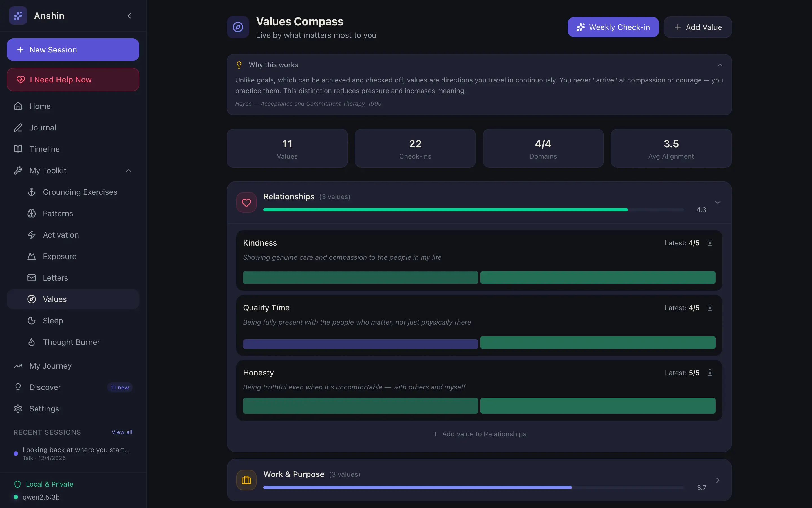The width and height of the screenshot is (812, 508).
Task: Click the lightbulb icon beside Why this works
Action: tap(239, 65)
